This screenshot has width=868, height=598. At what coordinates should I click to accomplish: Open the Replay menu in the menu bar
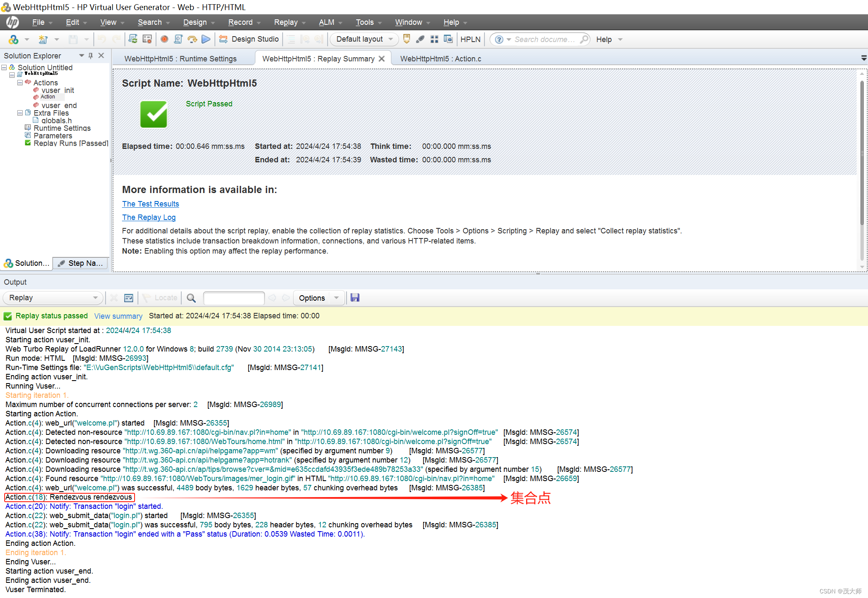286,22
